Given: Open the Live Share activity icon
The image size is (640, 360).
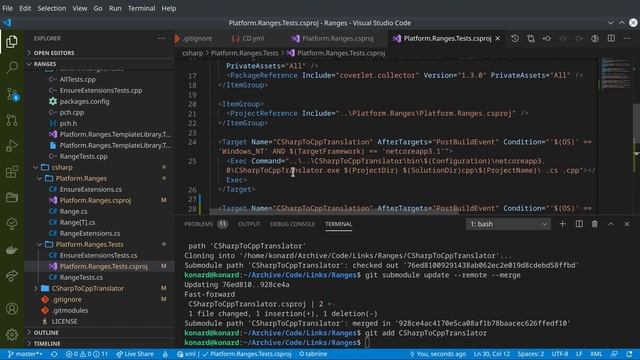Looking at the screenshot, I should click(x=12, y=276).
